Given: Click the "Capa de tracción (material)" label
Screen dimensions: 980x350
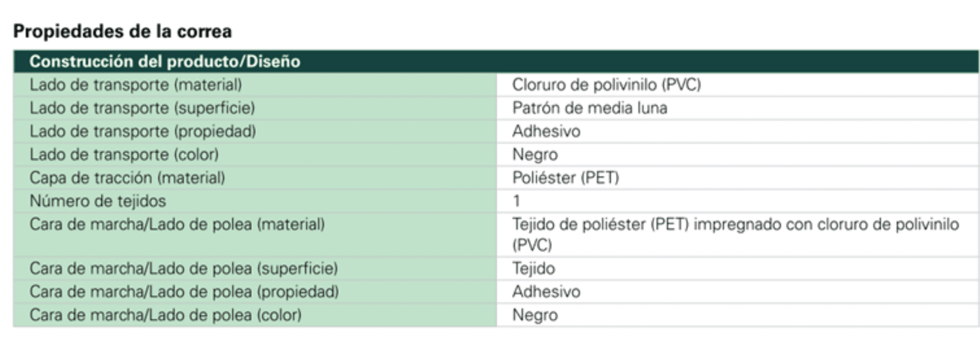Looking at the screenshot, I should click(127, 177).
